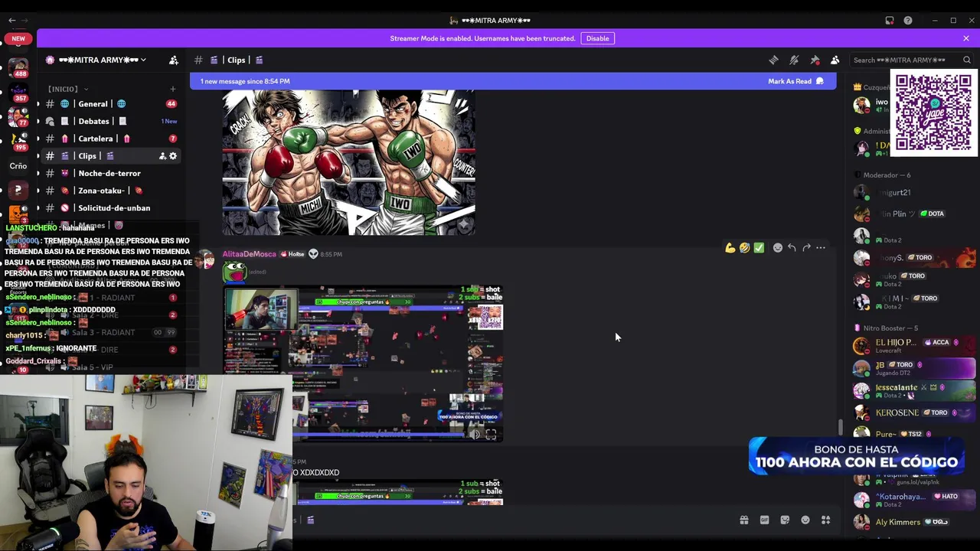This screenshot has height=551, width=980.
Task: Open the server with the 357 badge
Action: tap(18, 93)
